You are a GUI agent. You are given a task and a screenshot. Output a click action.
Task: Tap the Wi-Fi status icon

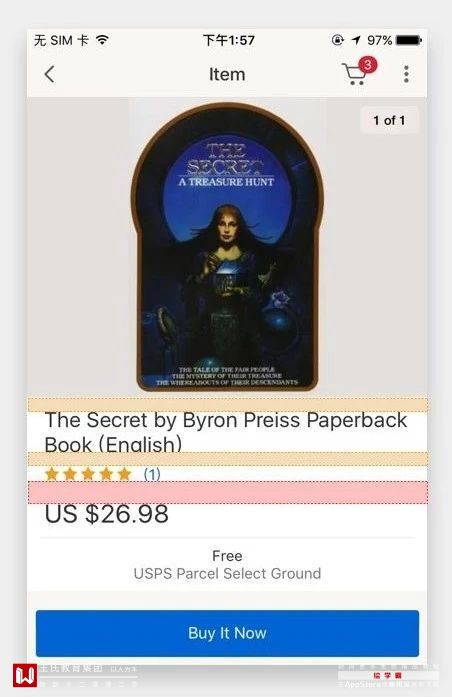[103, 40]
